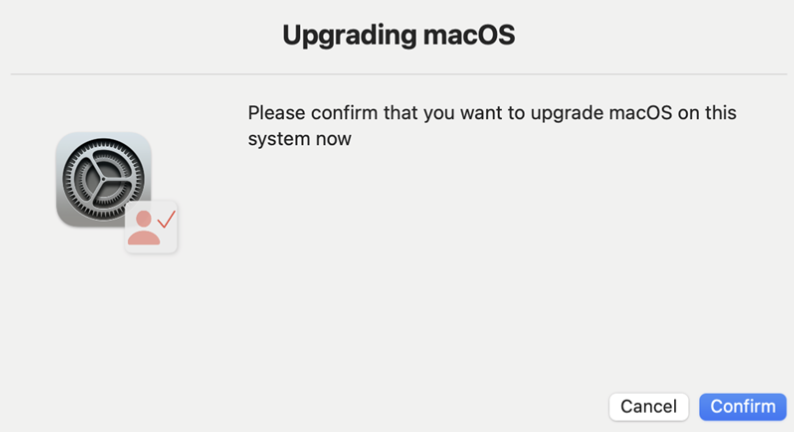Click the white Cancel button label
Screen dimensions: 794x432
tap(649, 407)
